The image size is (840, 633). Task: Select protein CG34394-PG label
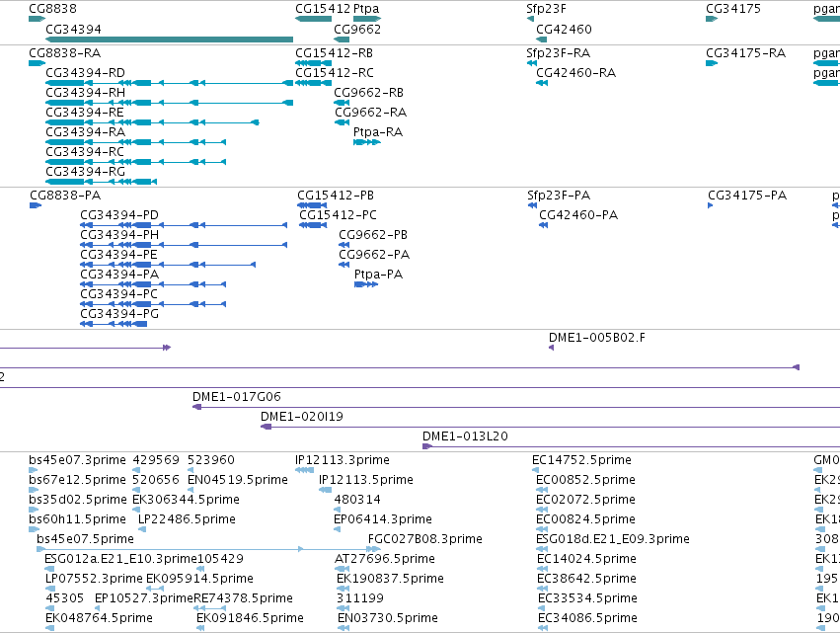coord(119,314)
